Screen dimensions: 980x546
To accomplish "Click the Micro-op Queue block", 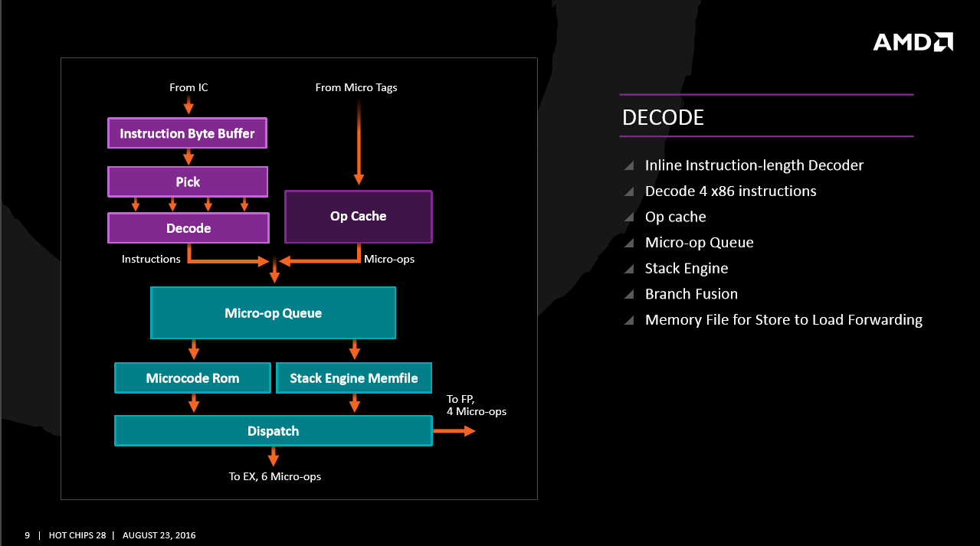I will (x=273, y=312).
